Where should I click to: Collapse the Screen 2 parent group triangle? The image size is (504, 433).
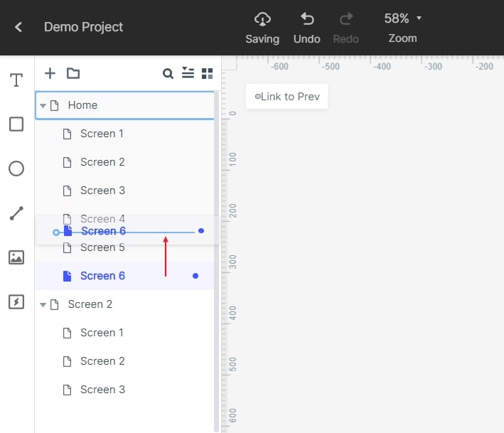coord(43,304)
